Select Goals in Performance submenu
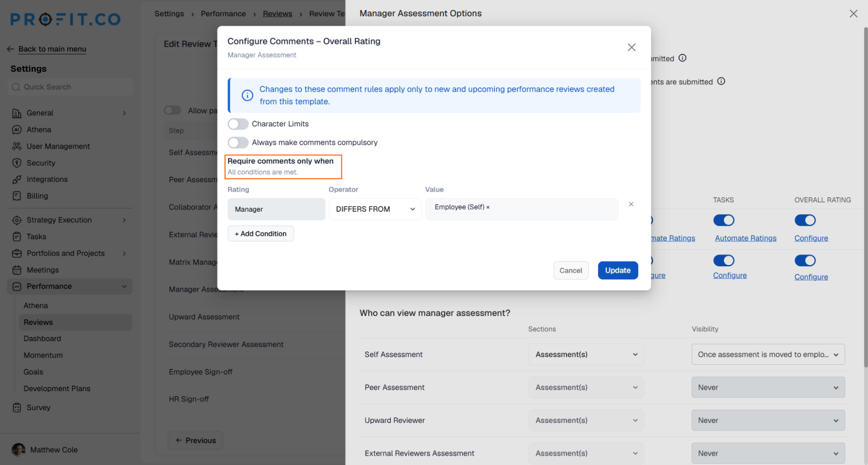This screenshot has height=465, width=868. coord(33,372)
